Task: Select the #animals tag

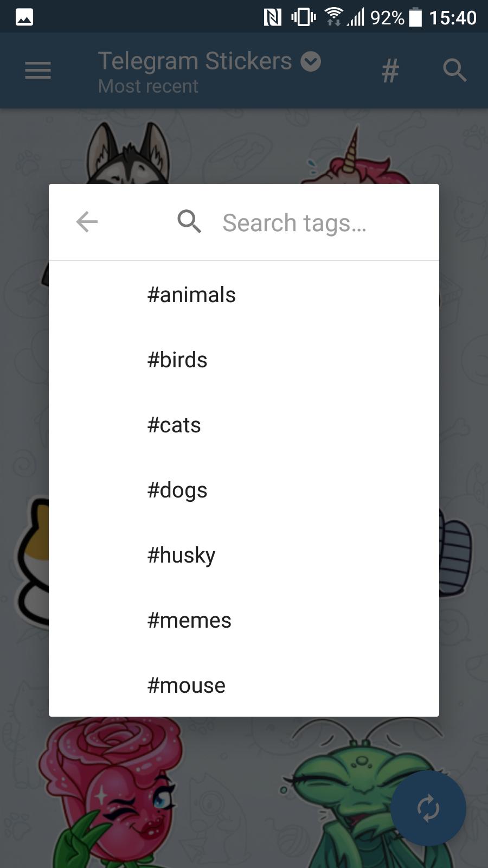Action: [x=244, y=295]
